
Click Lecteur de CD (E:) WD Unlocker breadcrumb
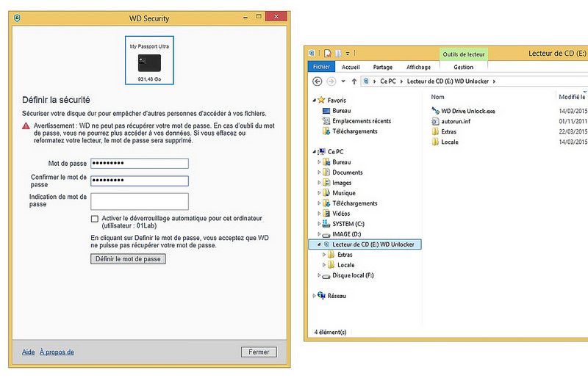point(448,81)
